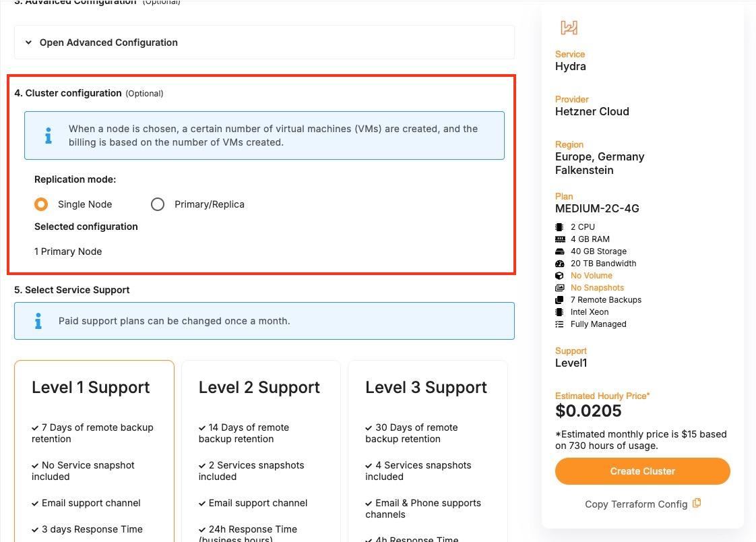Viewport: 756px width, 542px height.
Task: Click the copy icon beside 7 Remote Backups
Action: (559, 300)
